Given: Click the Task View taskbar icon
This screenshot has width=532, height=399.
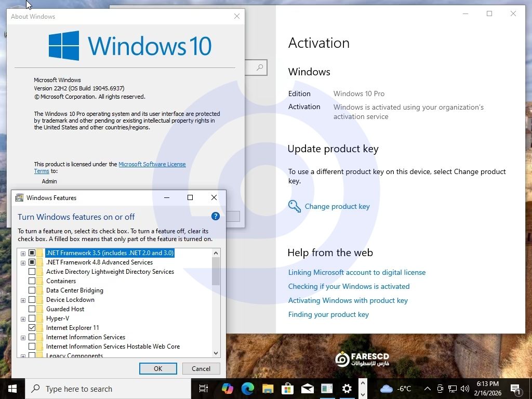Looking at the screenshot, I should coord(204,389).
